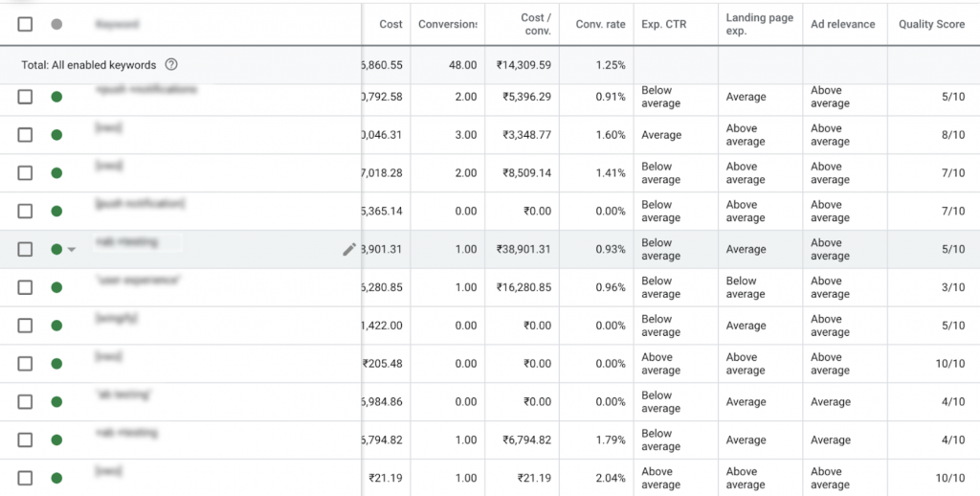Click the green status dot in the 5,365.14 row

coord(56,212)
